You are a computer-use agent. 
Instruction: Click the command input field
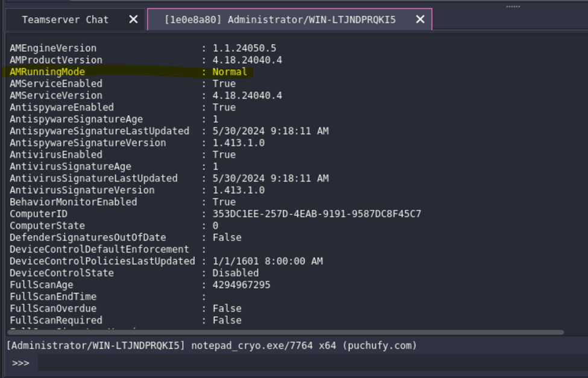coord(302,363)
